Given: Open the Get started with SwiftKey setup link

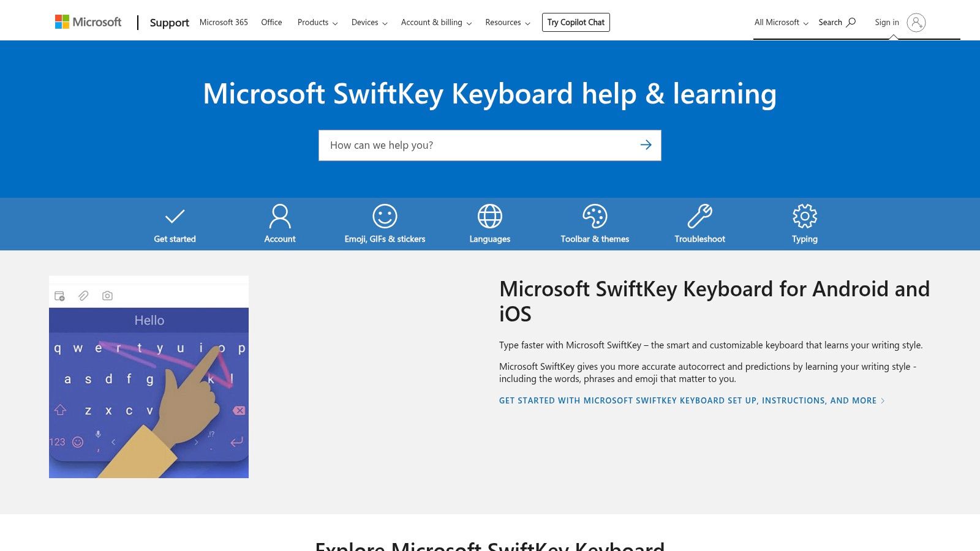Looking at the screenshot, I should [x=692, y=400].
